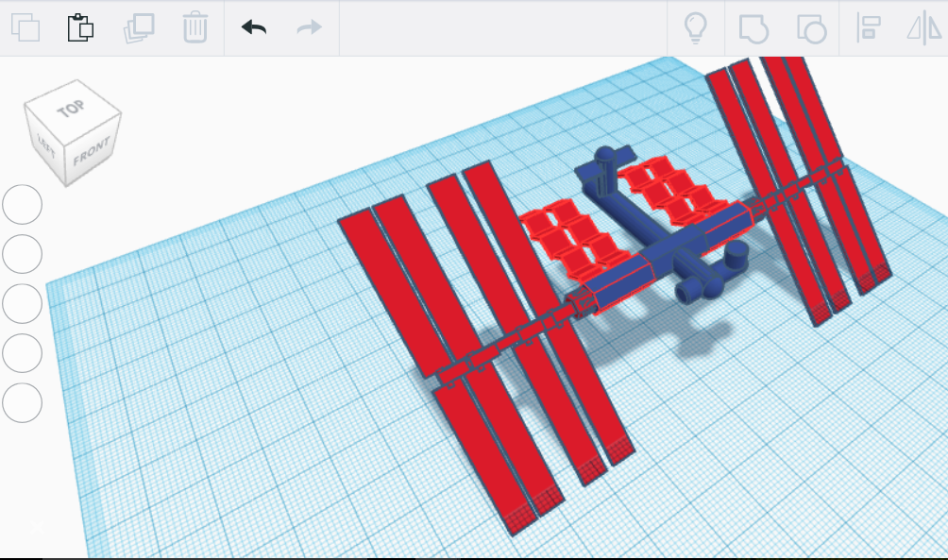Redo using the right arrow icon
Image resolution: width=948 pixels, height=560 pixels.
[x=309, y=27]
